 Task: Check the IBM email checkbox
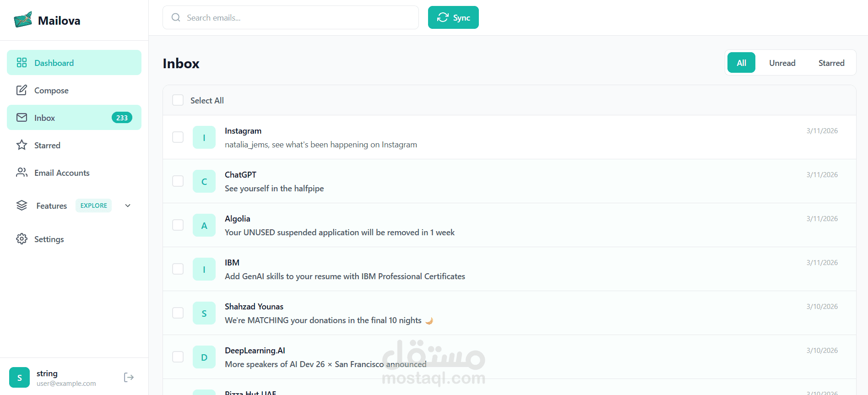click(178, 269)
